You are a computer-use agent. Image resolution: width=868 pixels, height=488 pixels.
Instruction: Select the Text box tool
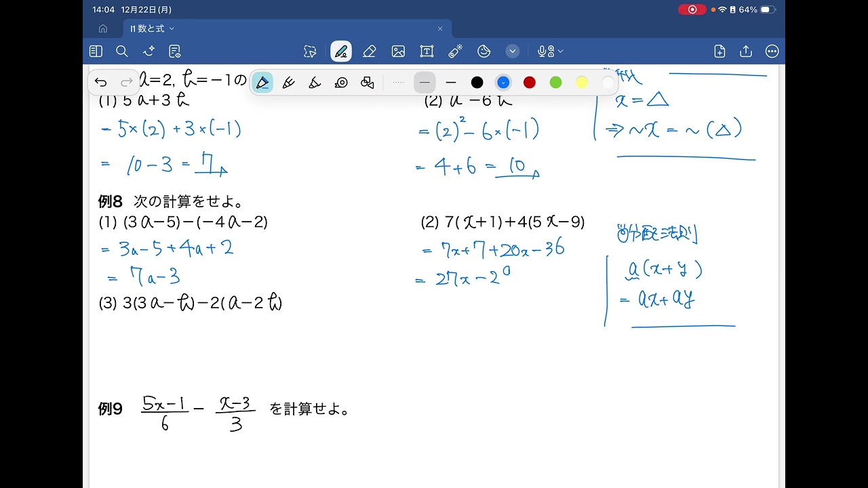pyautogui.click(x=427, y=52)
